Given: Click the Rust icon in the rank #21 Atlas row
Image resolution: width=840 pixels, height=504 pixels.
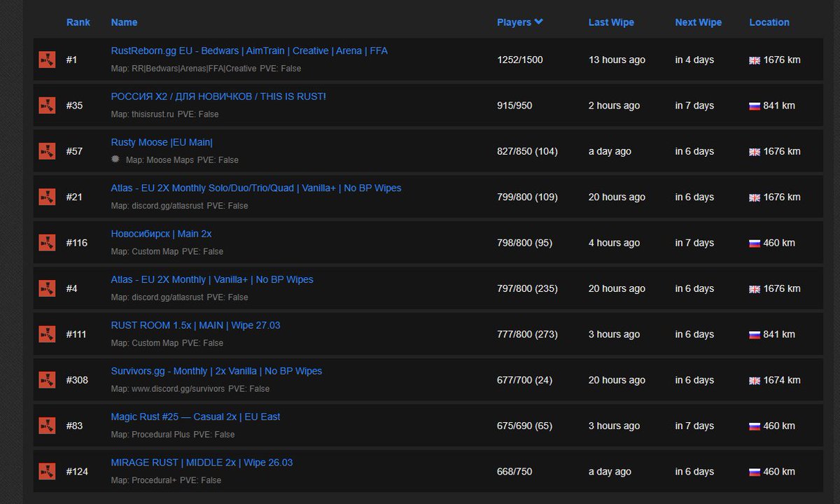Looking at the screenshot, I should point(47,197).
